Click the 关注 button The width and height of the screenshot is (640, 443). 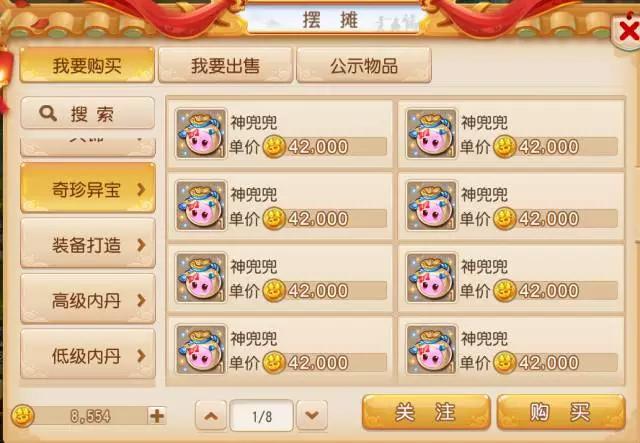click(426, 412)
